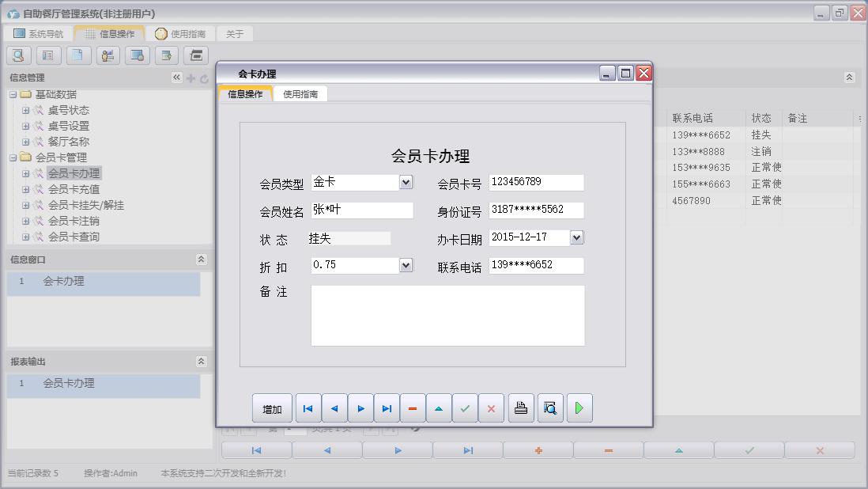Go to last record in the 会卡办理 dialog
This screenshot has height=489, width=868.
pos(387,408)
